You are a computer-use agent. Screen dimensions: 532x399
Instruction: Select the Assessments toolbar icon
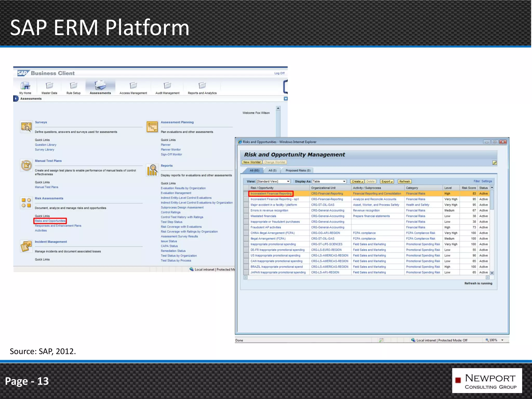pos(100,85)
